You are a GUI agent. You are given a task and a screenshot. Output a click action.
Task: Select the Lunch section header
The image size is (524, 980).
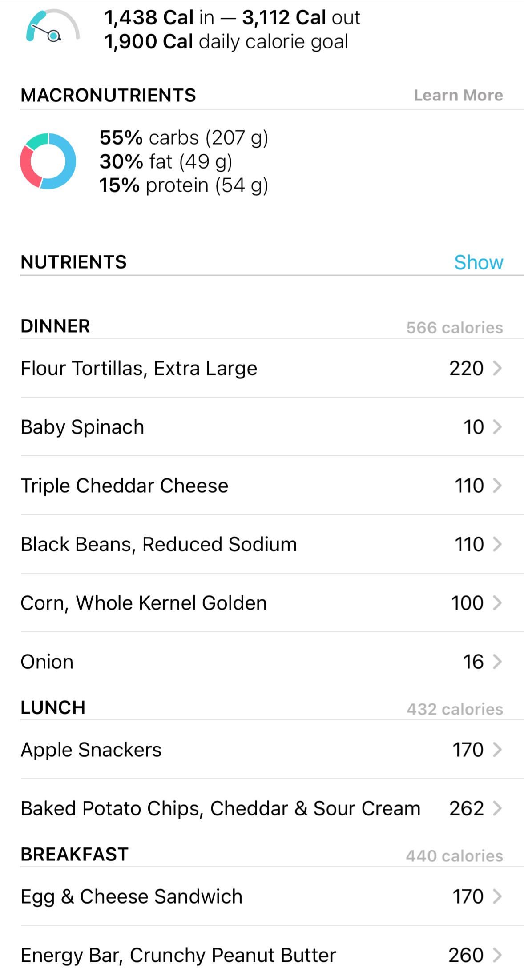pyautogui.click(x=53, y=707)
